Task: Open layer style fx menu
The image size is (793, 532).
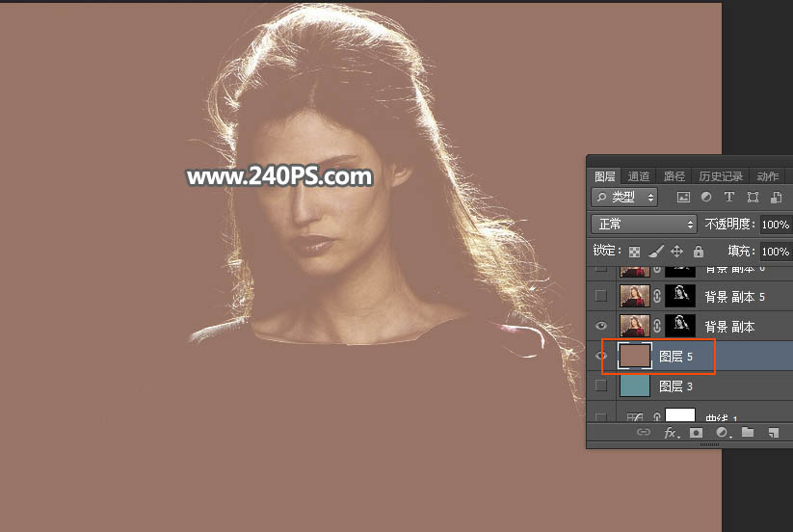Action: click(672, 433)
